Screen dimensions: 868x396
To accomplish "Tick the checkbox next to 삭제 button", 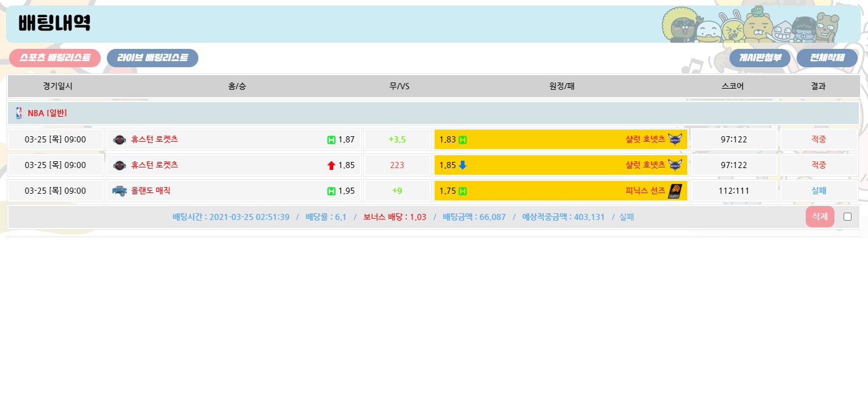I will (847, 216).
